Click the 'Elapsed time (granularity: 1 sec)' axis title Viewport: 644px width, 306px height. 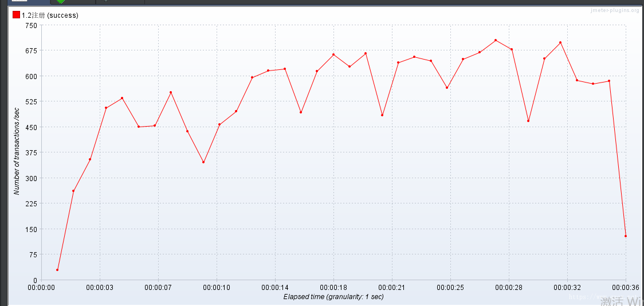click(x=333, y=297)
